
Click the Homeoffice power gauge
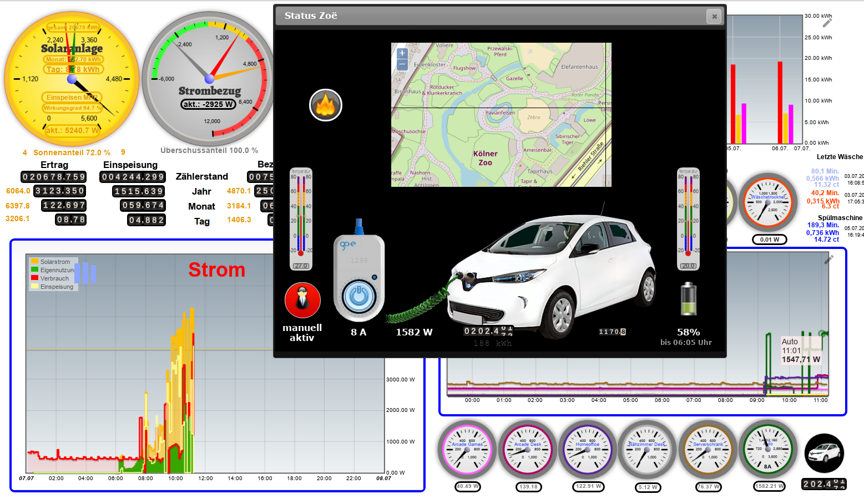(588, 450)
